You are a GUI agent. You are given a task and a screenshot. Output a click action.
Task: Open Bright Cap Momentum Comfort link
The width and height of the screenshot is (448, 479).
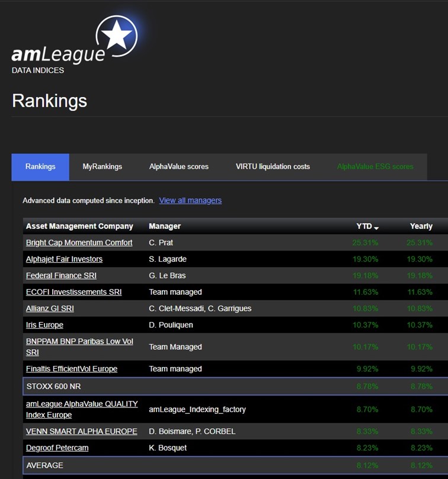tap(79, 243)
